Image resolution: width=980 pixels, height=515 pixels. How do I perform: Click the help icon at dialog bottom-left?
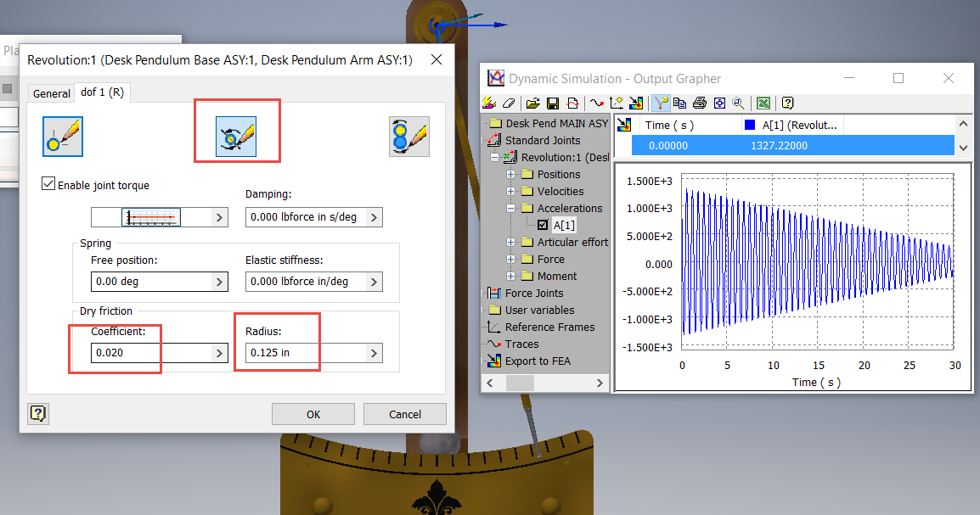click(38, 413)
